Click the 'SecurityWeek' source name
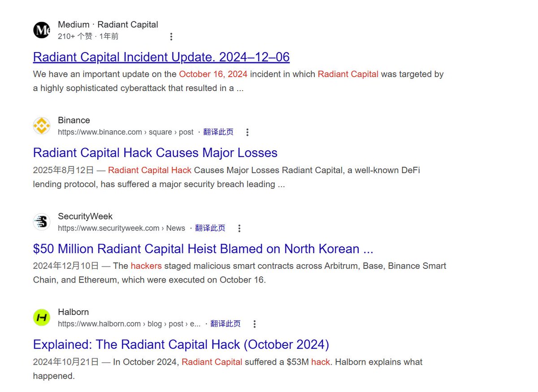This screenshot has width=538, height=392. (x=85, y=216)
